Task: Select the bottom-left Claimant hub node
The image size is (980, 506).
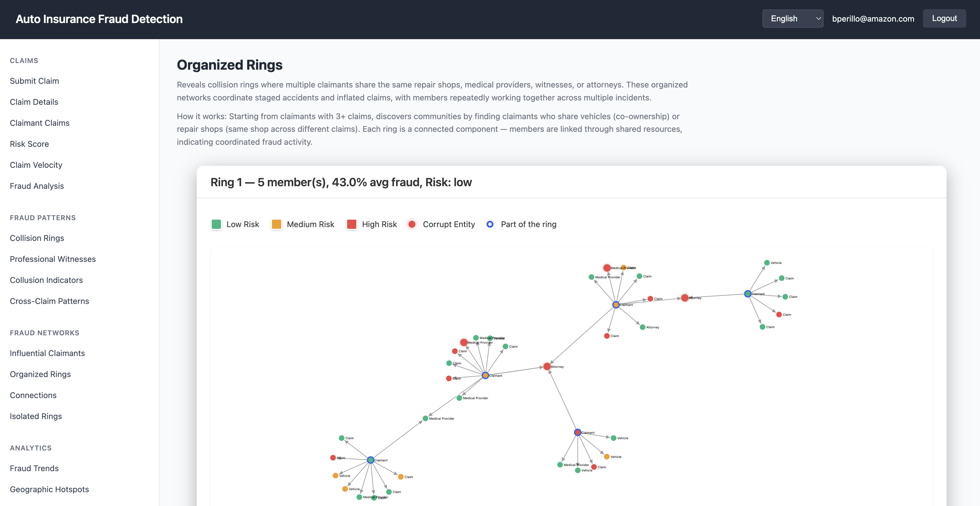Action: [x=370, y=460]
